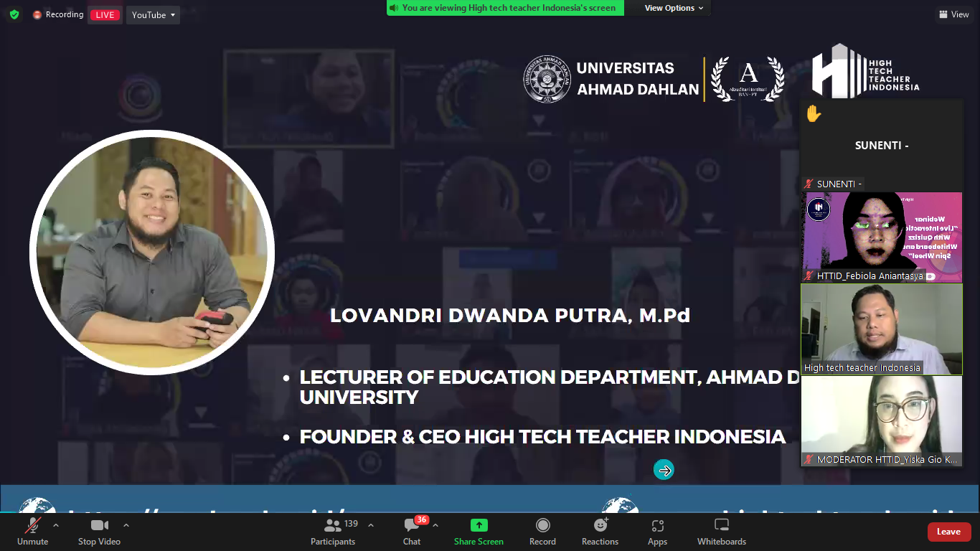This screenshot has height=551, width=980.
Task: Toggle Stop Video camera button
Action: (99, 532)
